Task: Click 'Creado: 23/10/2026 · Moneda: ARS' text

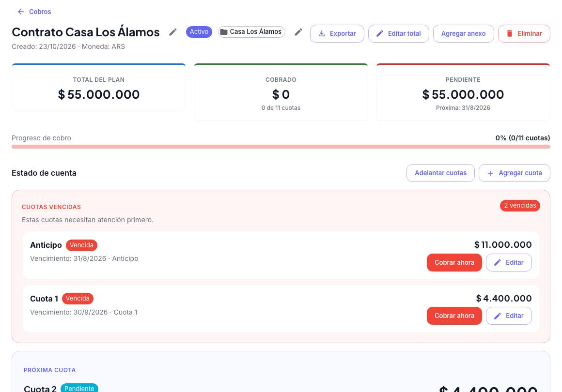Action: [68, 46]
